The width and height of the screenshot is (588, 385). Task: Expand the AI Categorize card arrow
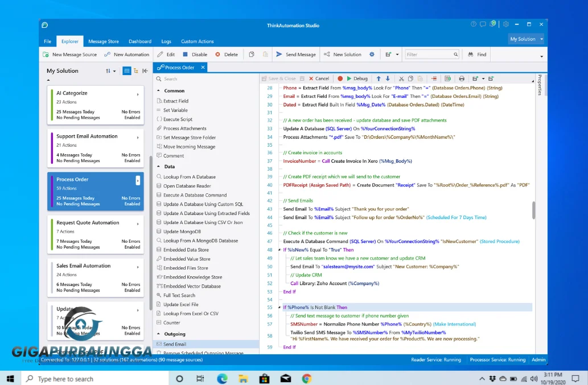tap(138, 94)
